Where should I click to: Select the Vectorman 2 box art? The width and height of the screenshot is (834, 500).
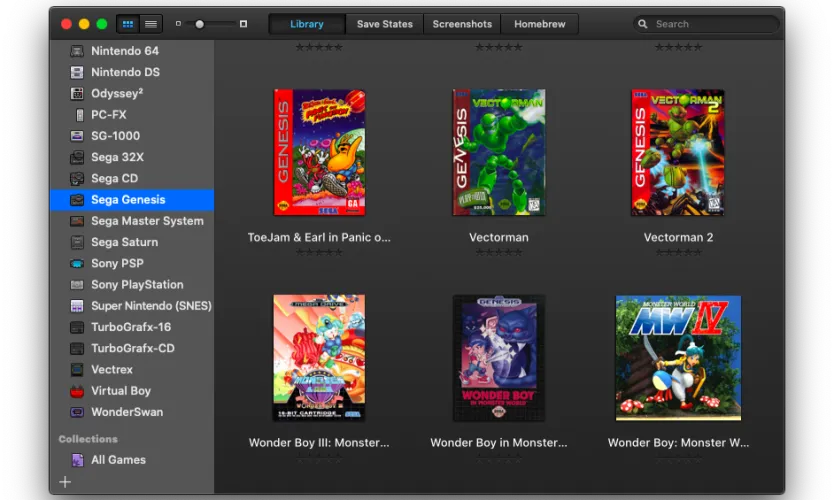pyautogui.click(x=677, y=152)
